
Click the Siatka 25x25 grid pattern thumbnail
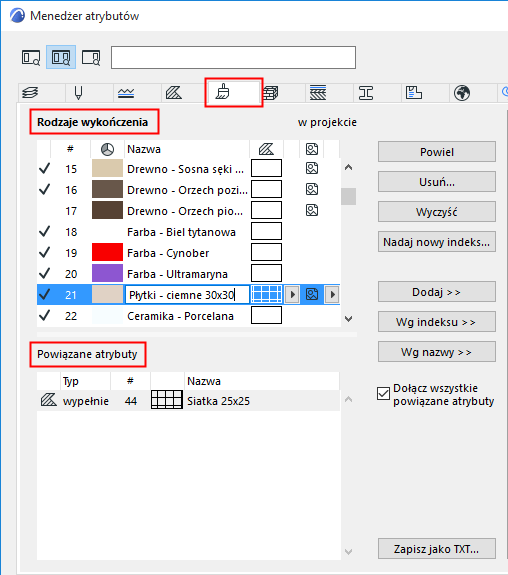pyautogui.click(x=167, y=400)
